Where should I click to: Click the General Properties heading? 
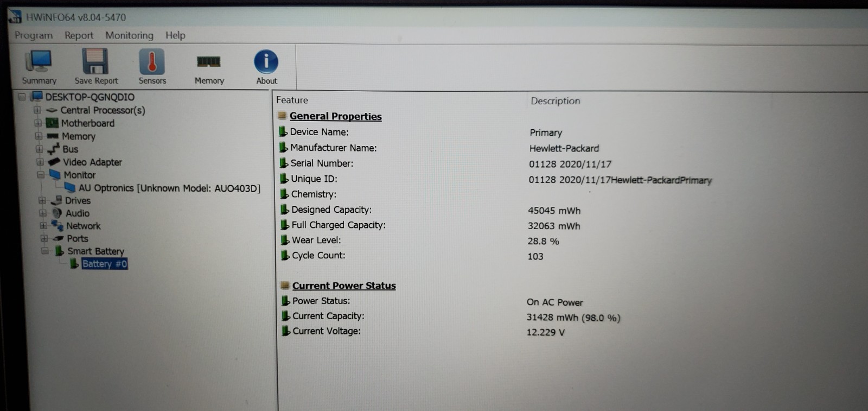click(336, 116)
